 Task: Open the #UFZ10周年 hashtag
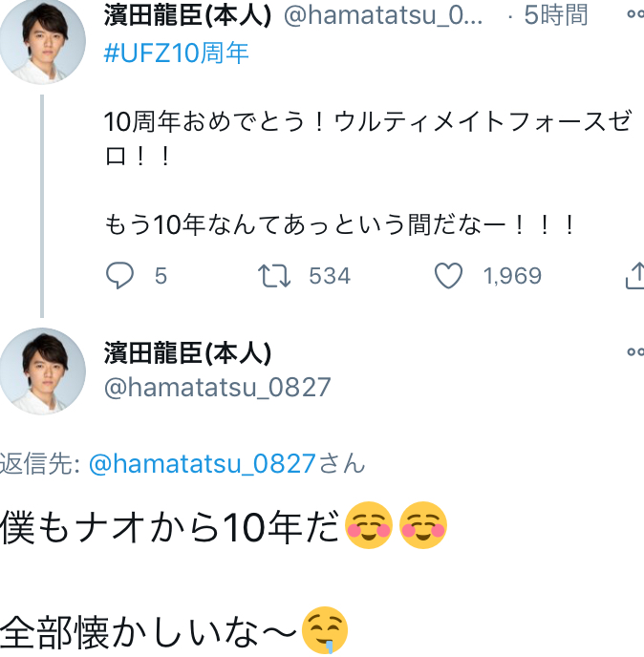pos(176,53)
